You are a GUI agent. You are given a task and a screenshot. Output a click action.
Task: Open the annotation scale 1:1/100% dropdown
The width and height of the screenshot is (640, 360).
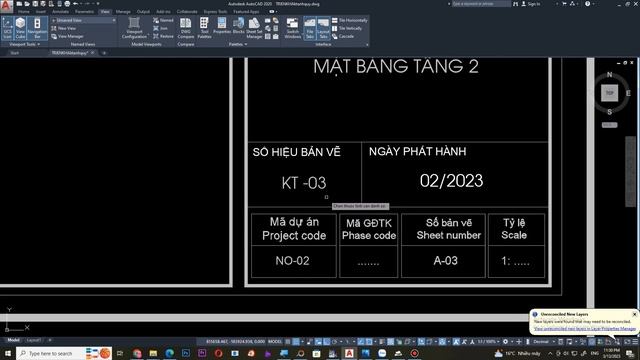pyautogui.click(x=488, y=341)
